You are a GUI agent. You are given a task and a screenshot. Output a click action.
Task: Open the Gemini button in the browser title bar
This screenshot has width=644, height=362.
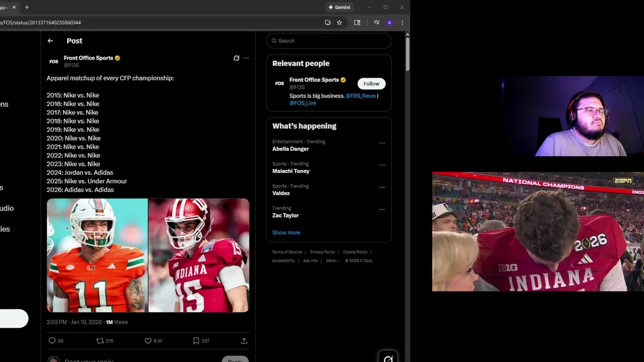pos(339,7)
